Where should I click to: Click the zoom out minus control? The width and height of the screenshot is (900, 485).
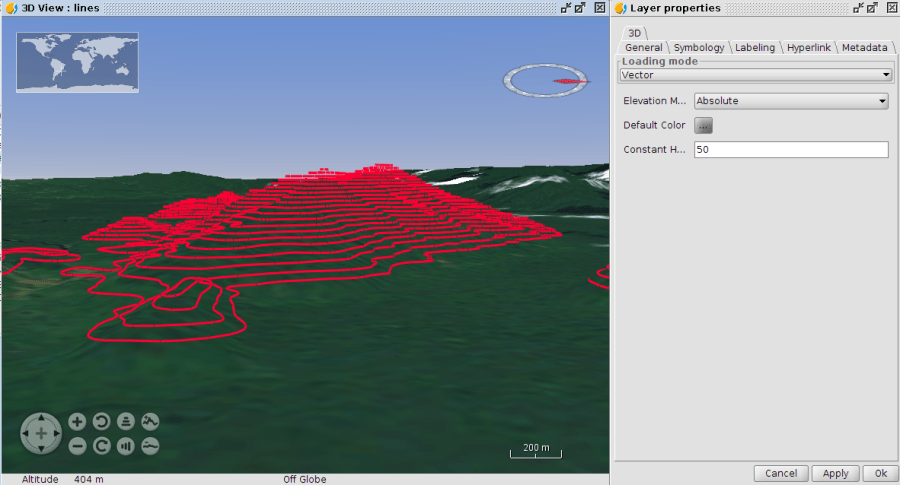point(77,446)
